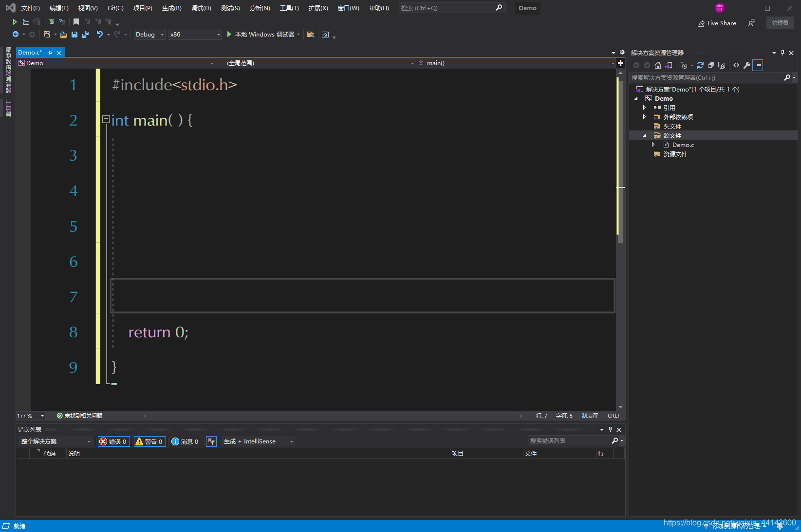Viewport: 801px width, 532px height.
Task: Click the Live Share icon
Action: click(x=701, y=23)
